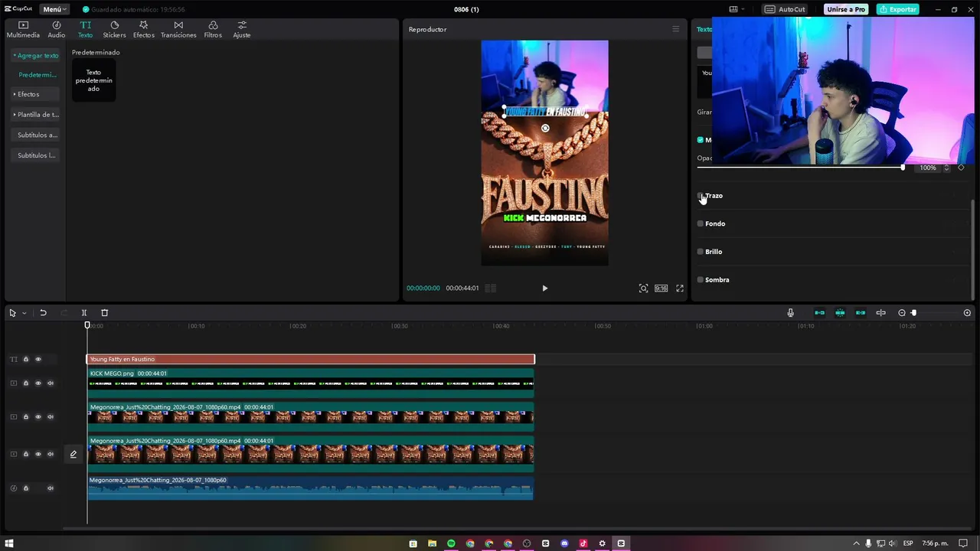Screen dimensions: 980x551
Task: Click the opacity slider handle
Action: [x=903, y=167]
